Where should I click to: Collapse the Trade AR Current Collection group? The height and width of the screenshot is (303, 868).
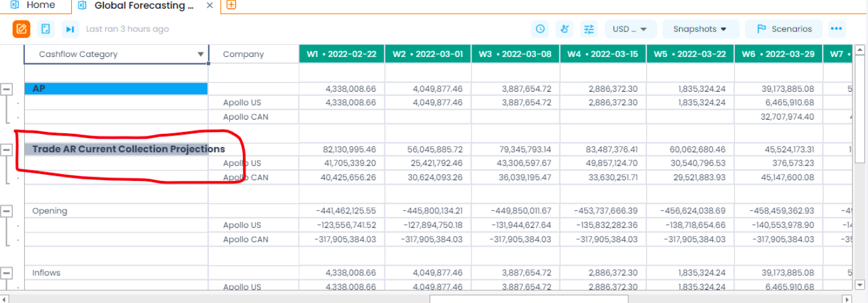coord(7,149)
